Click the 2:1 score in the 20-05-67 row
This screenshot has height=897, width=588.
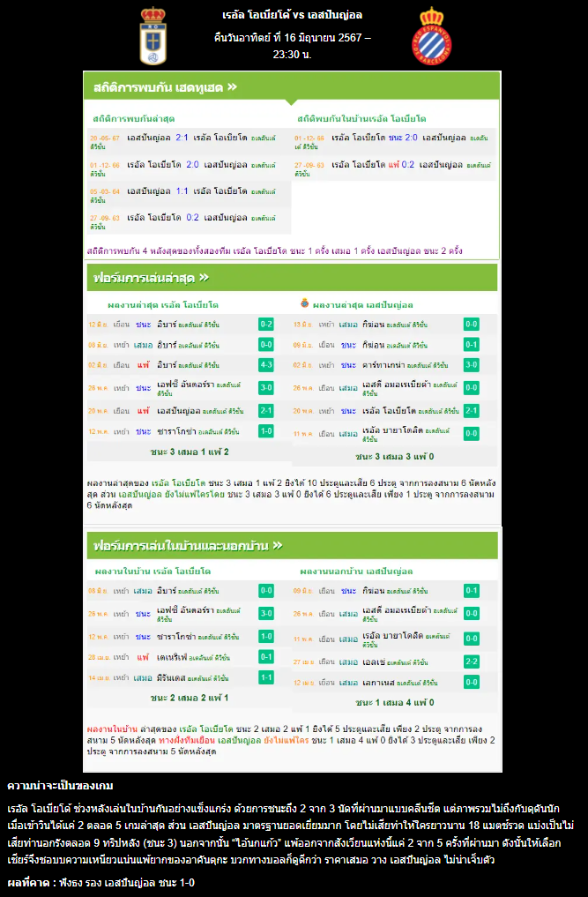pyautogui.click(x=182, y=138)
